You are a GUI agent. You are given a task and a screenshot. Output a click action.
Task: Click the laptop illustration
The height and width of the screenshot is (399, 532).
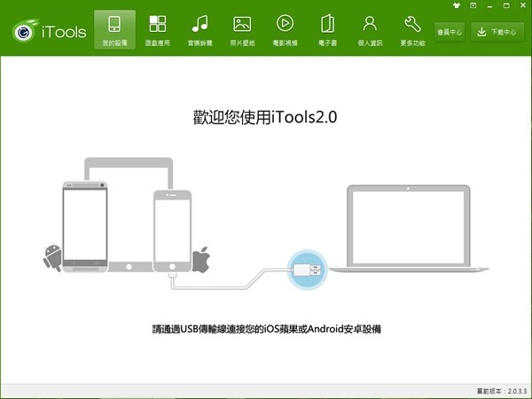409,229
